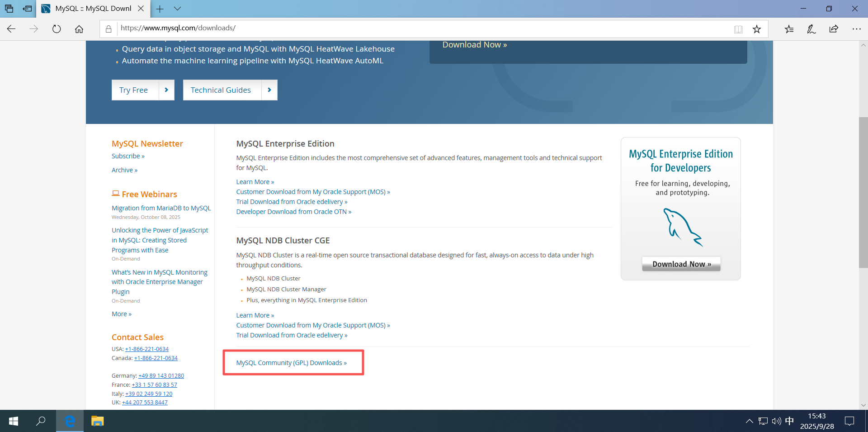The width and height of the screenshot is (868, 432).
Task: Open Enterprise Trial Download from Oracle edelivery
Action: pyautogui.click(x=292, y=202)
